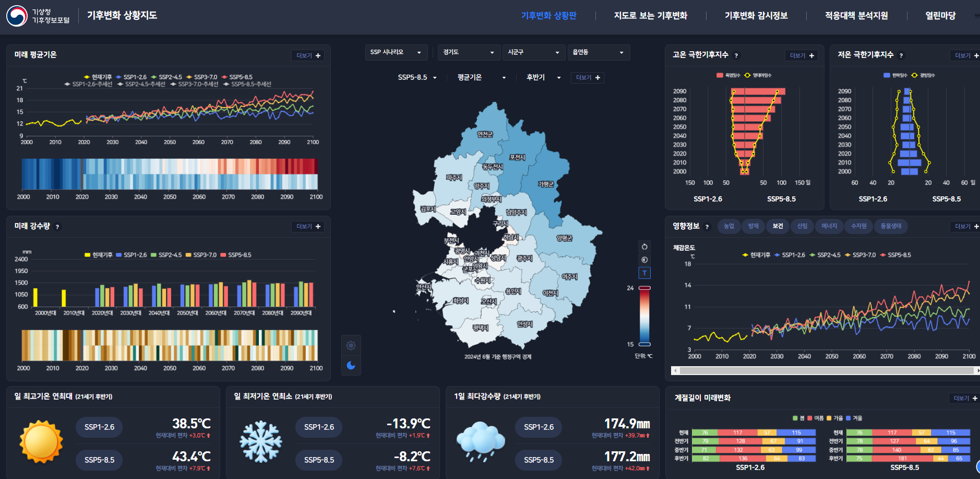The height and width of the screenshot is (479, 980).
Task: Toggle SSP2-4.5 legend in 미래 강수량 chart
Action: [x=166, y=255]
